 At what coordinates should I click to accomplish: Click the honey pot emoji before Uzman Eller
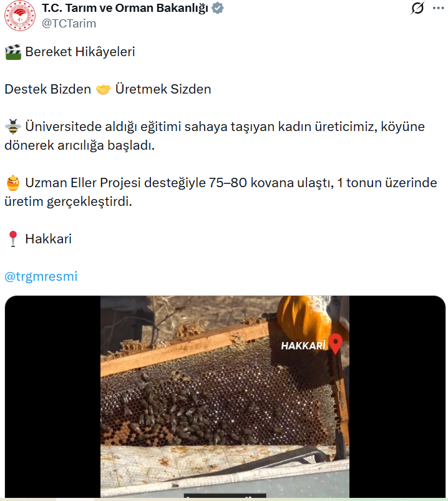point(13,183)
